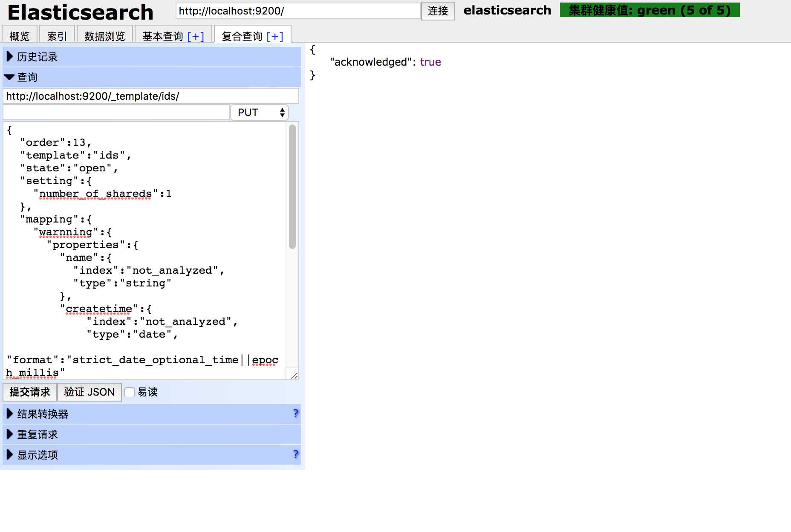Open help for 结果转换器

(296, 413)
